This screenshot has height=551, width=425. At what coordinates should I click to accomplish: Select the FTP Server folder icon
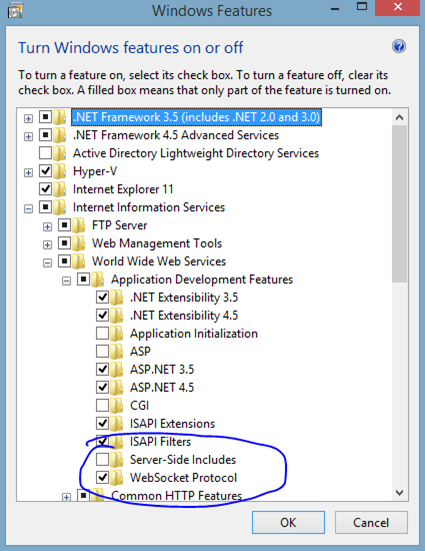point(78,225)
